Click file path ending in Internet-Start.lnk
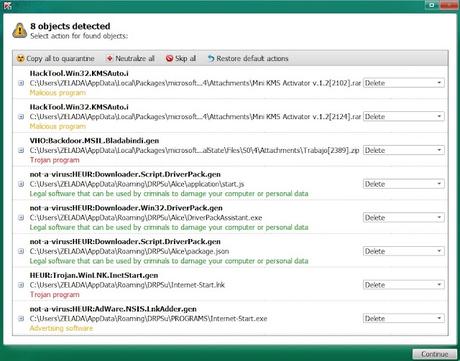Screen dimensions: 460x361 [x=127, y=285]
